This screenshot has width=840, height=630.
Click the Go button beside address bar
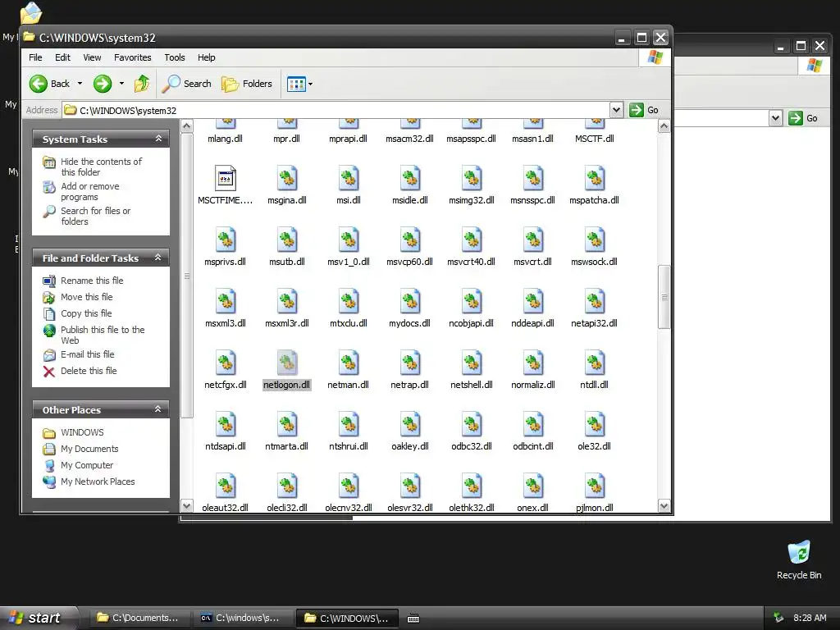tap(644, 110)
